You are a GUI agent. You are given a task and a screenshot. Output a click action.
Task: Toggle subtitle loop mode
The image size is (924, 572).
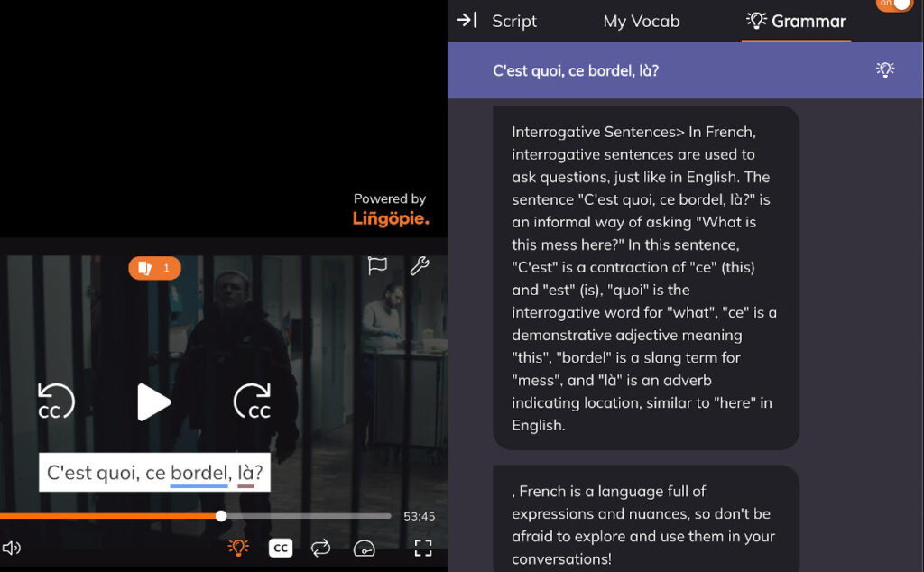pos(320,548)
